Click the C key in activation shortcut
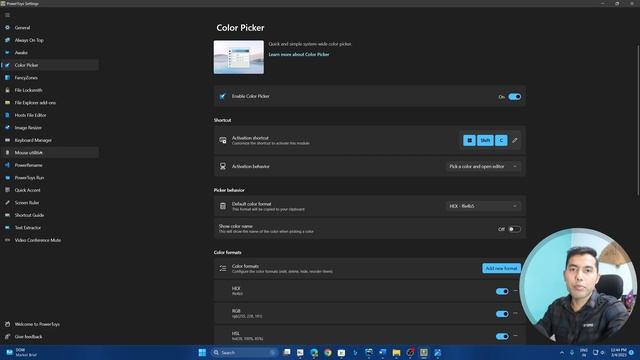This screenshot has width=640, height=360. (501, 140)
